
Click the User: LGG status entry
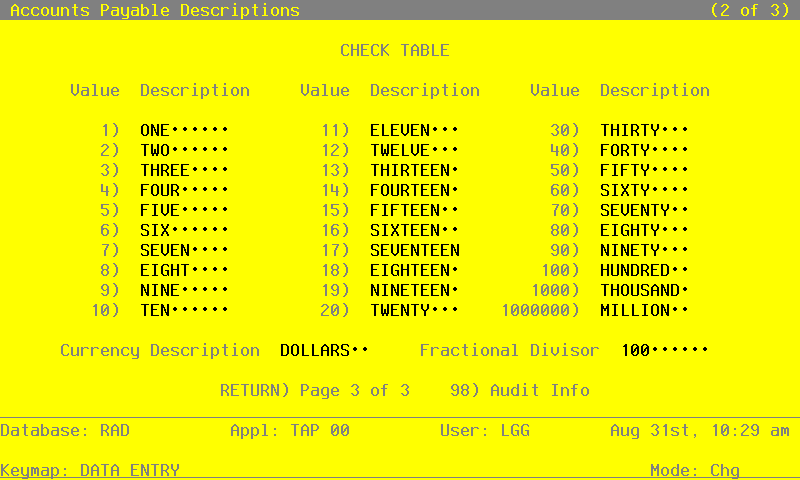point(485,431)
